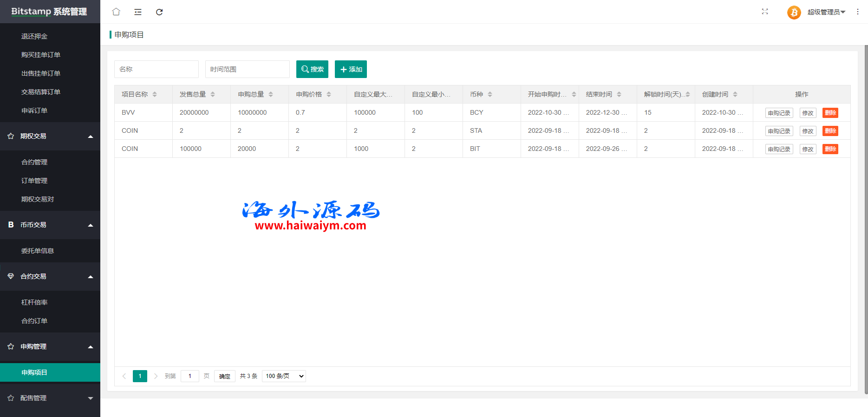Click the 时间范围 date range field
Screen dimensions: 868x417
(247, 69)
